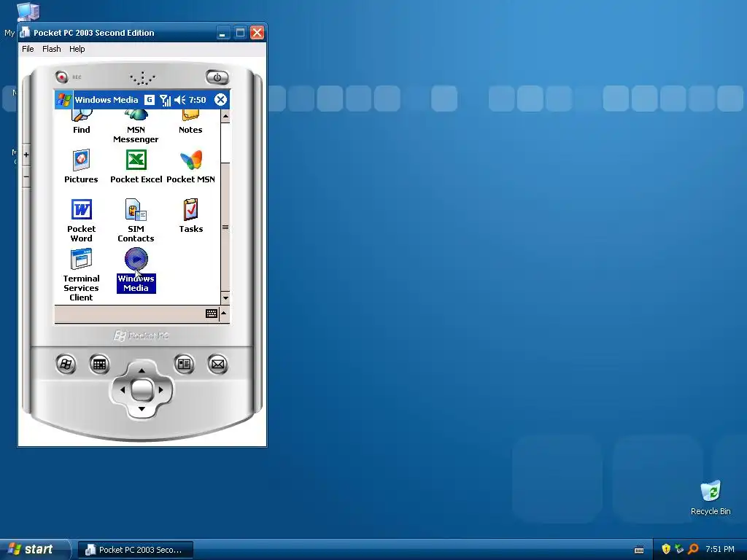Screen dimensions: 747x560
Task: Click the magnifier search tray icon
Action: coord(693,549)
